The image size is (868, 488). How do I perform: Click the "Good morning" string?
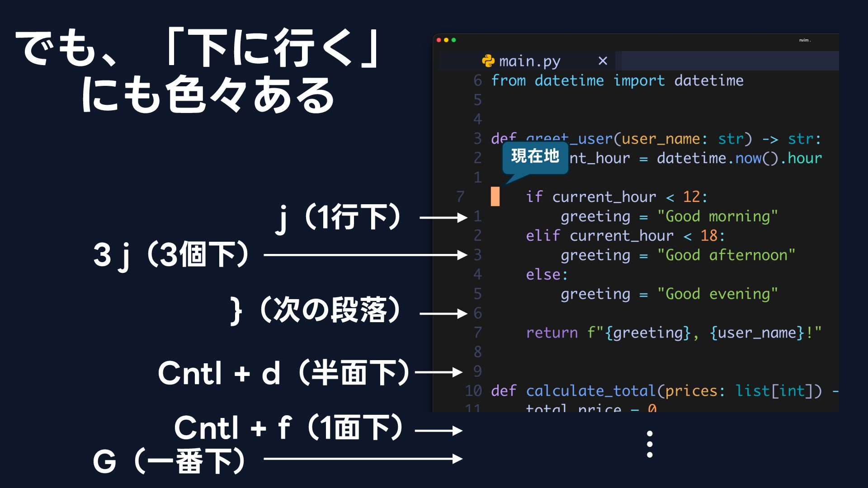click(717, 216)
